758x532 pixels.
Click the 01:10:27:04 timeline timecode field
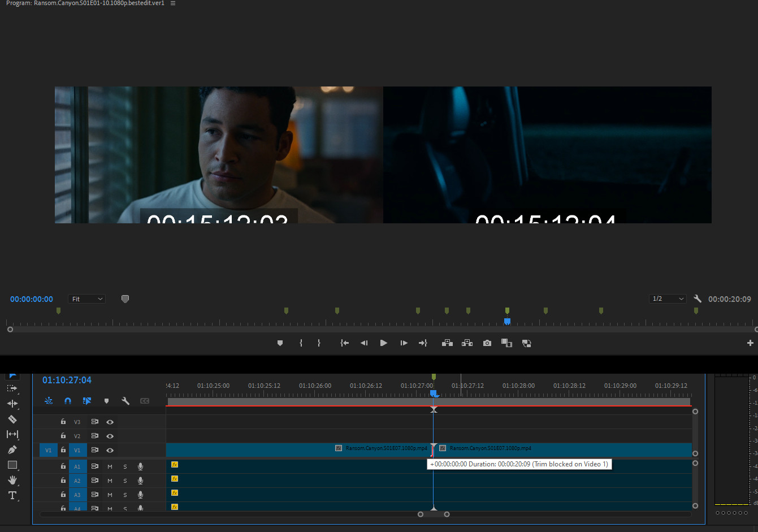[67, 380]
